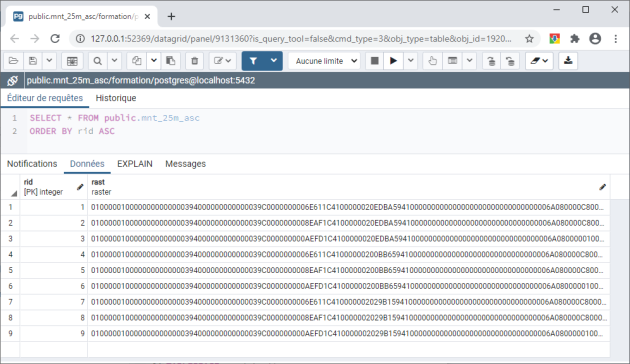Open a new browser tab with plus
Screen dimensions: 630x364
point(172,16)
